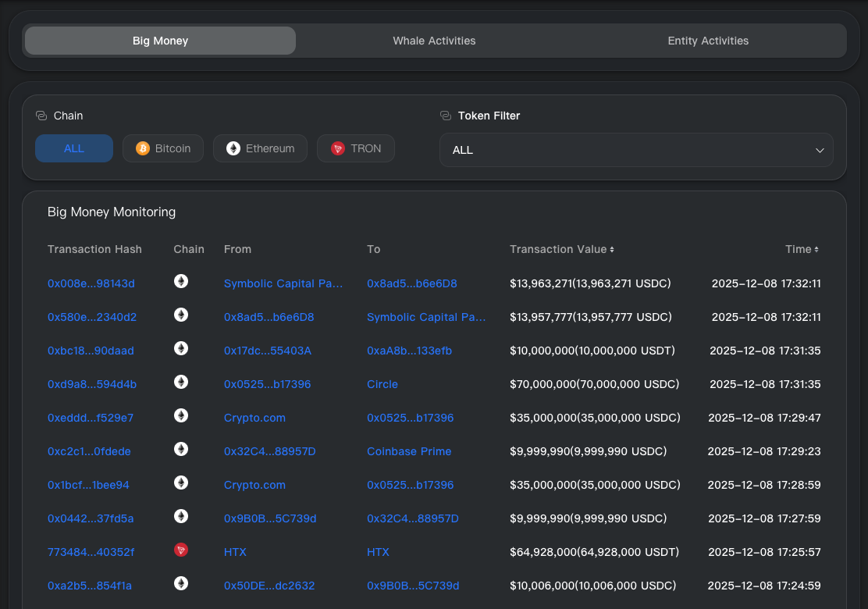Click the filter icon beside Token Filter
Viewport: 868px width, 609px height.
[x=445, y=115]
